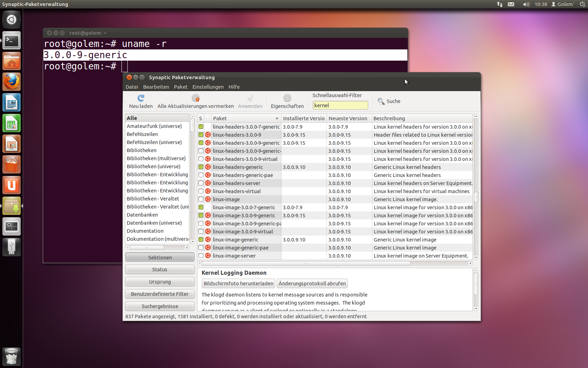The height and width of the screenshot is (368, 588).
Task: Click the Änderungsprotokoll abrufen button
Action: [x=312, y=283]
